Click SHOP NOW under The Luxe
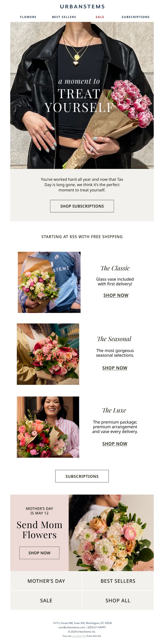164x644 pixels. click(x=115, y=444)
